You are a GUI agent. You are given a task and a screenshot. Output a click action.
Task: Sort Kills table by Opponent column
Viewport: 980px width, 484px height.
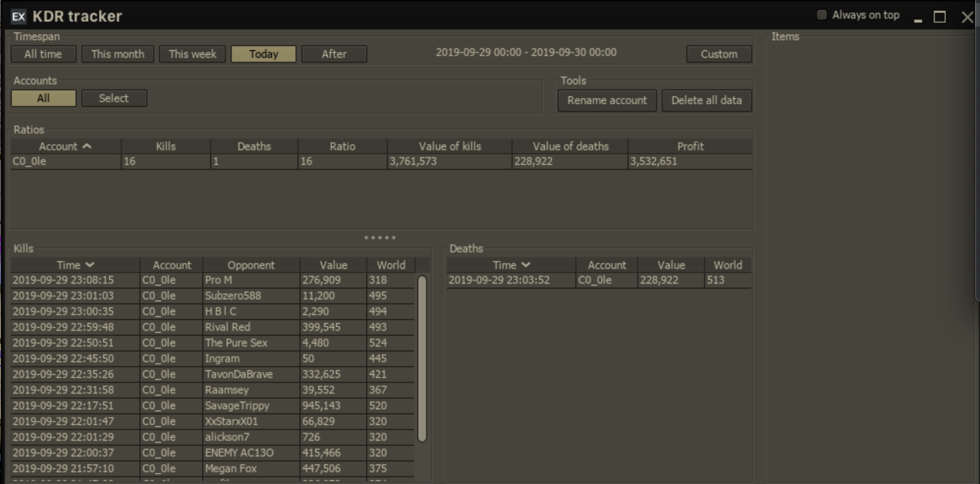(x=251, y=265)
